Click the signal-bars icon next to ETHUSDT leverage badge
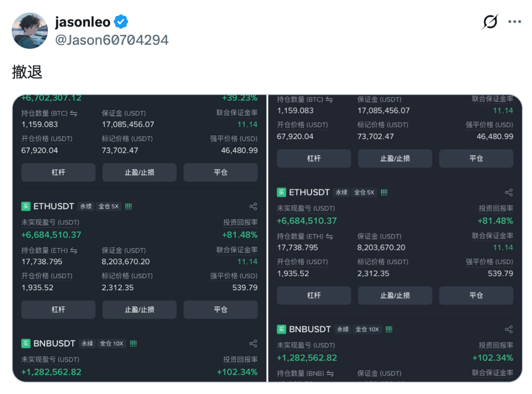This screenshot has height=394, width=532. 127,206
